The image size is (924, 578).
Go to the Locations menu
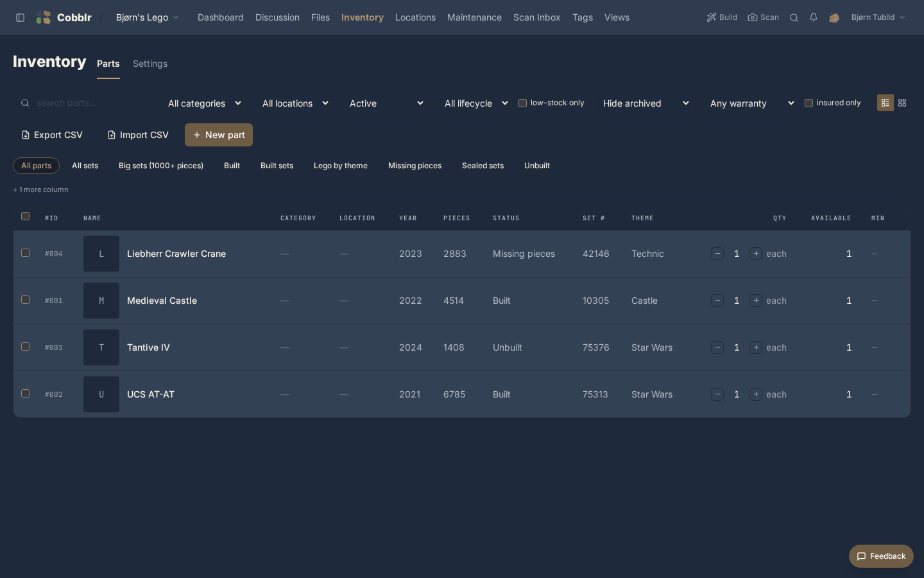[x=415, y=17]
